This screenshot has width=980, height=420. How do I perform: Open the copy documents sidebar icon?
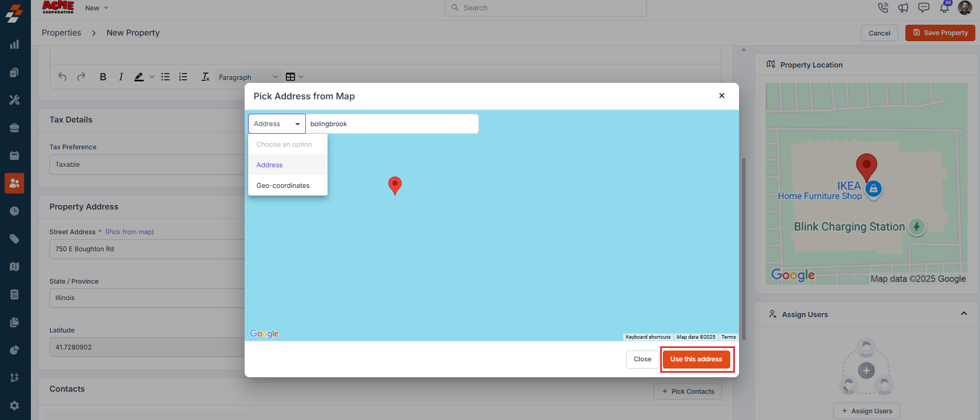14,72
